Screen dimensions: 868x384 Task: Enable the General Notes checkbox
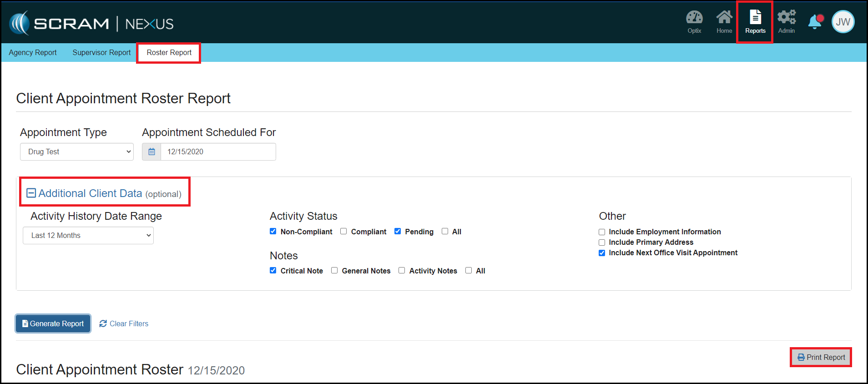[334, 270]
